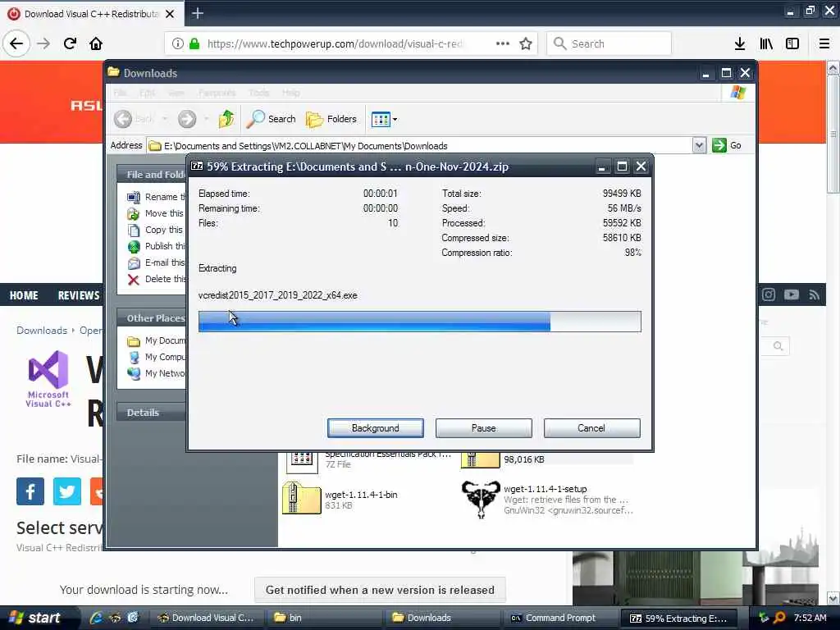Image resolution: width=840 pixels, height=630 pixels.
Task: Bookmark this page with star icon
Action: click(526, 43)
